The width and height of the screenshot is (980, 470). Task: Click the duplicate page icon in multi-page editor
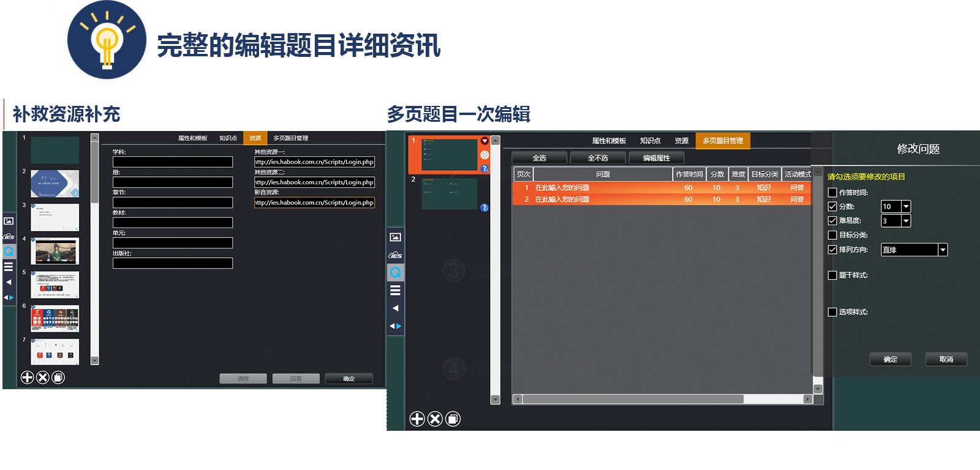coord(453,419)
